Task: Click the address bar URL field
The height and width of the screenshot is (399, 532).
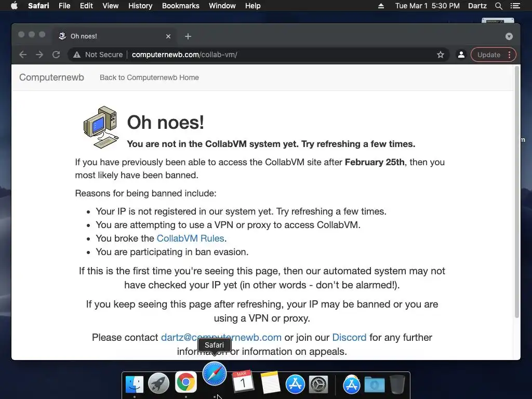Action: click(x=258, y=55)
